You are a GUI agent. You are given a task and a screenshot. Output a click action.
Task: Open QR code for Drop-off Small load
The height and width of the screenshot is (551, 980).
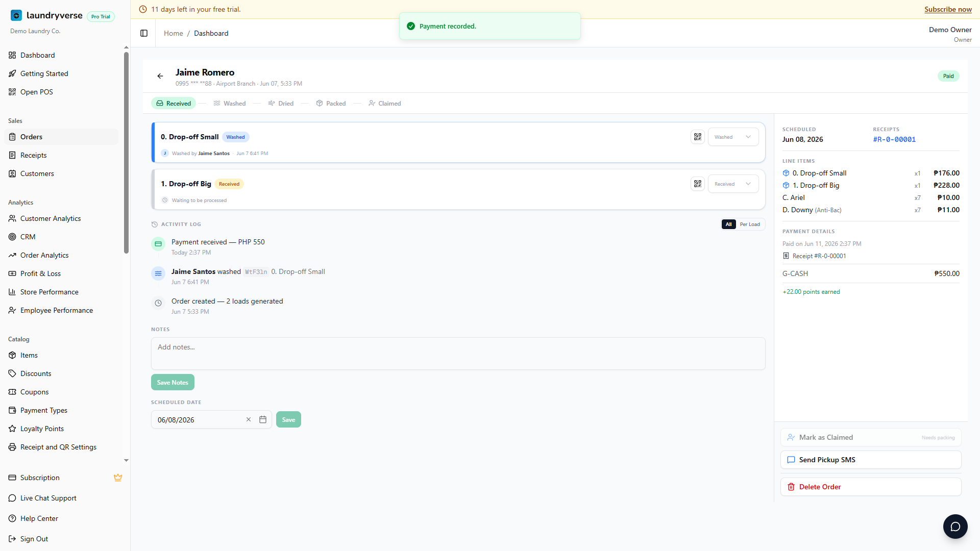[698, 137]
